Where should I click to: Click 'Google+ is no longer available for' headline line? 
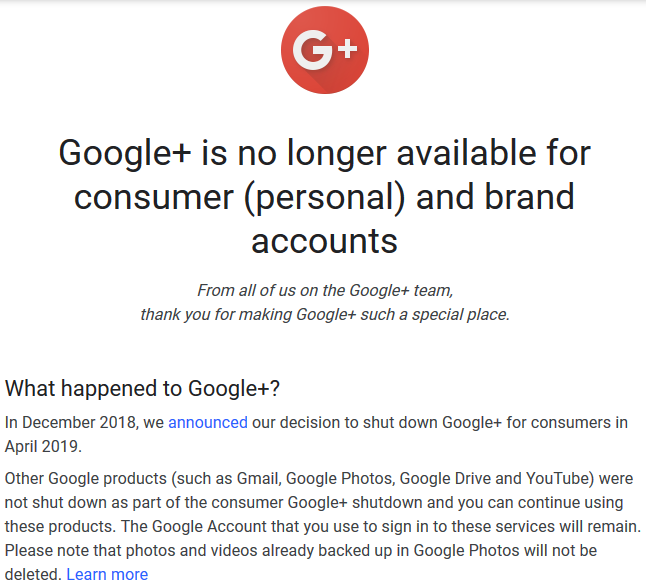[325, 153]
